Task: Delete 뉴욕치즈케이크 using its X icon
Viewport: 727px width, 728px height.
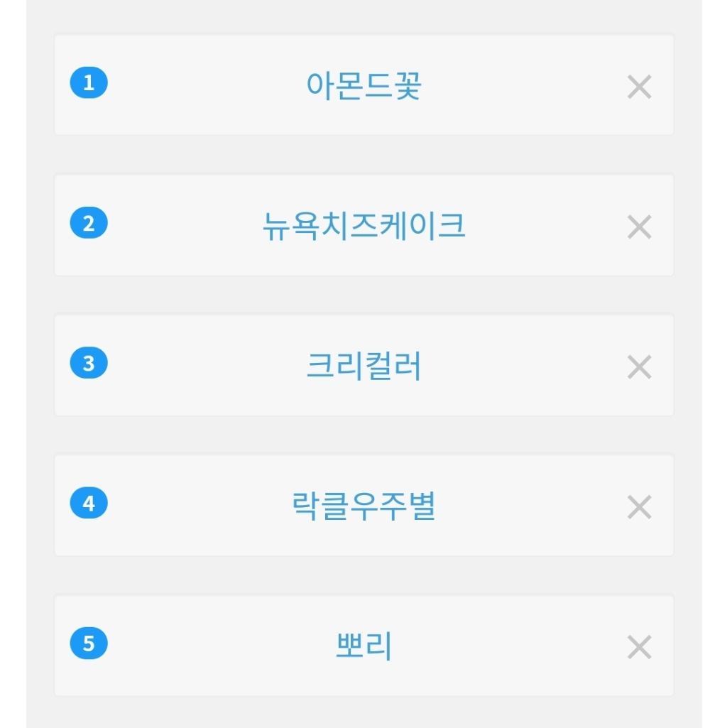Action: (639, 227)
